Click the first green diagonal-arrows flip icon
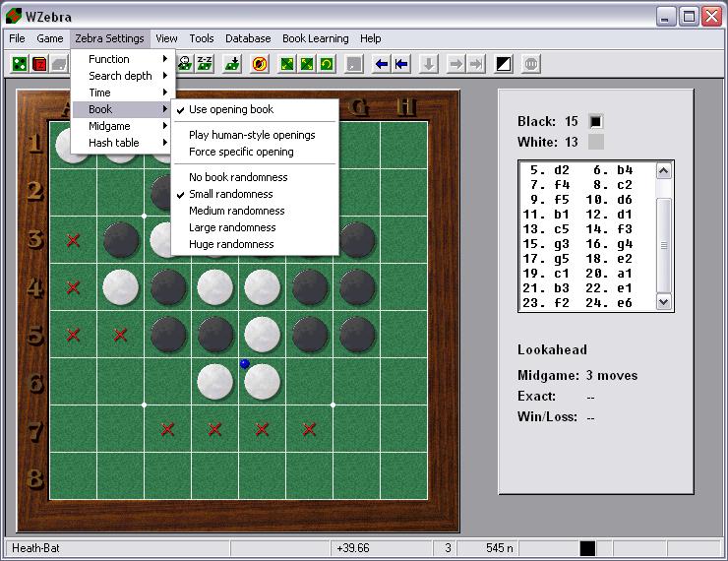Screen dimensions: 728x561 pos(287,64)
